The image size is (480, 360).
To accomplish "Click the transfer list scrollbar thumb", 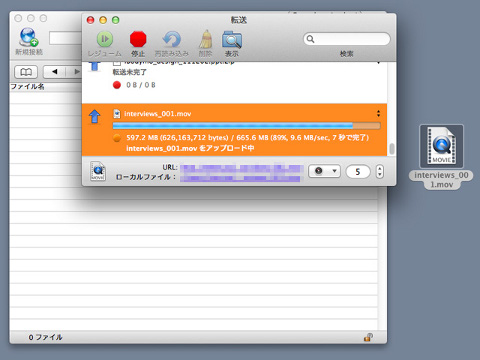I will tap(392, 149).
